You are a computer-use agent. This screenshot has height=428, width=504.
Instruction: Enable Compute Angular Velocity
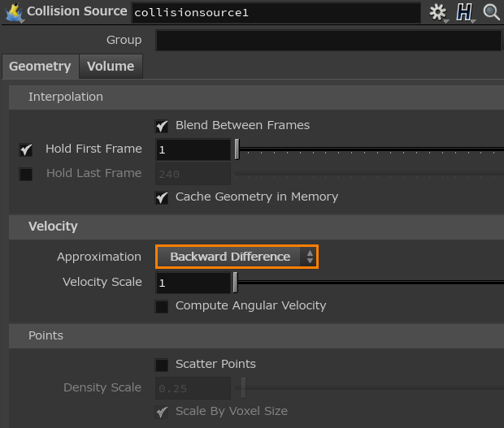pyautogui.click(x=162, y=306)
